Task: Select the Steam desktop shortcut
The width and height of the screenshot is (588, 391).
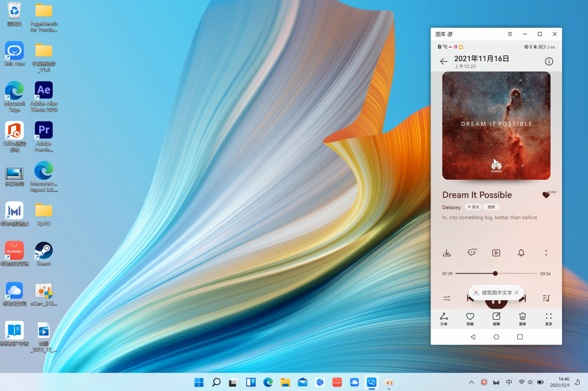Action: coord(44,254)
